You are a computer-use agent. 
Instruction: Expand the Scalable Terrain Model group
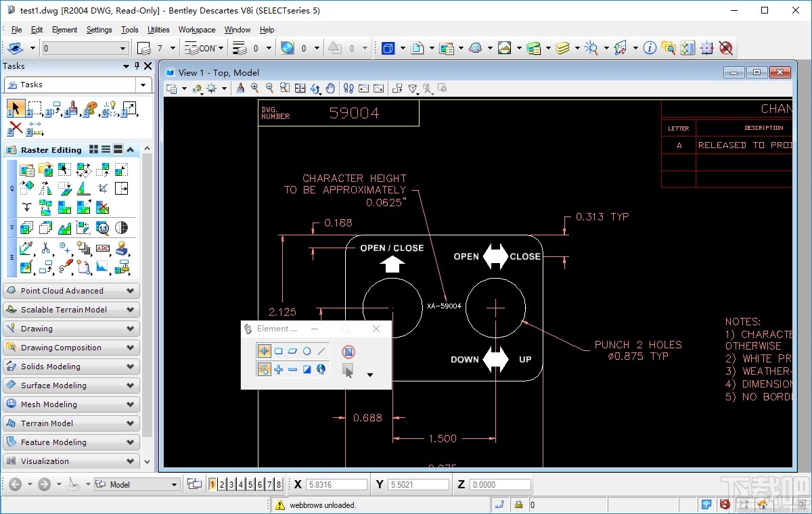tap(71, 310)
